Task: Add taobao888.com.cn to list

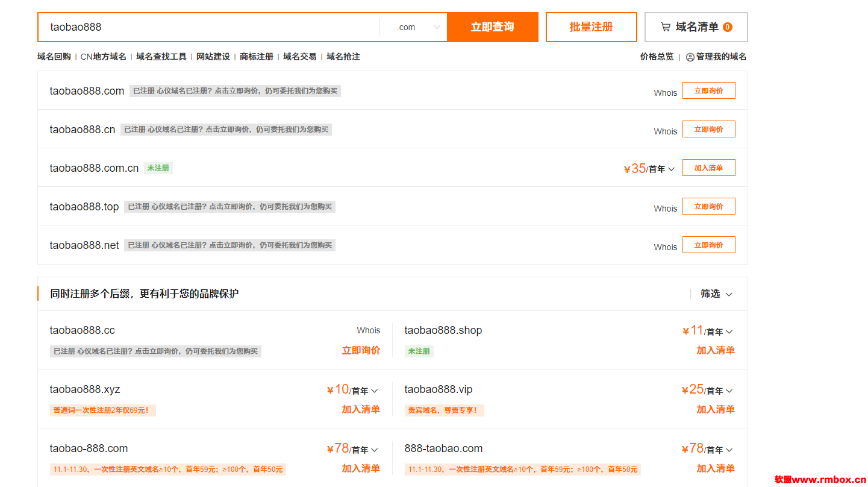Action: tap(709, 168)
